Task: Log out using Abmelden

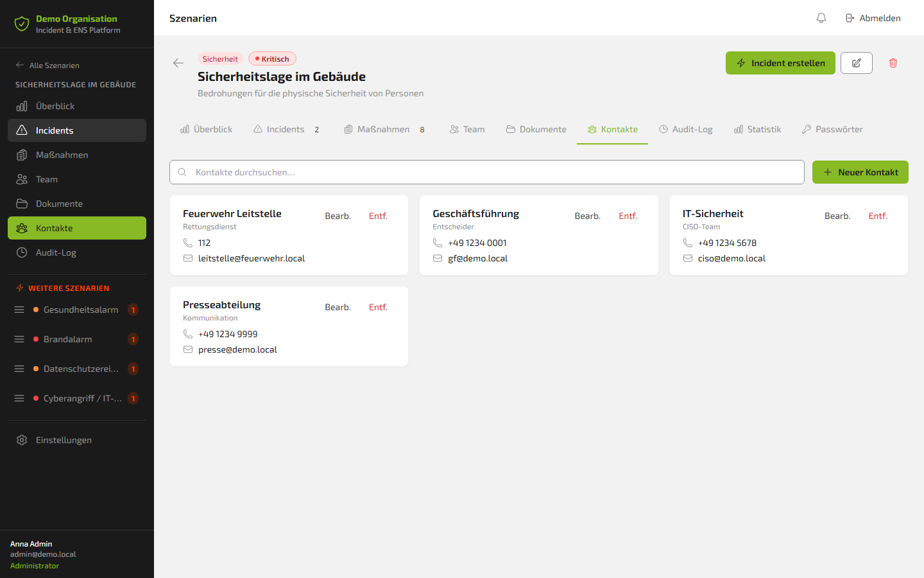Action: (x=873, y=18)
